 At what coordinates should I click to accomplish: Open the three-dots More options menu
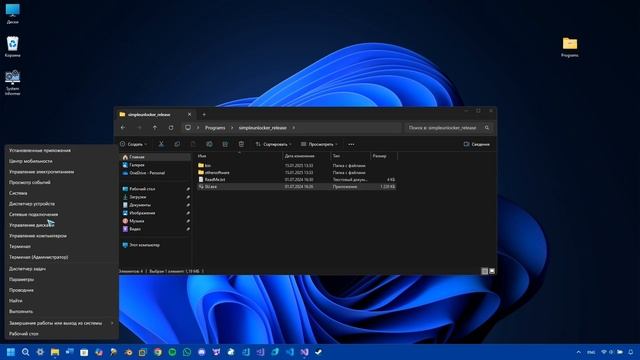351,144
